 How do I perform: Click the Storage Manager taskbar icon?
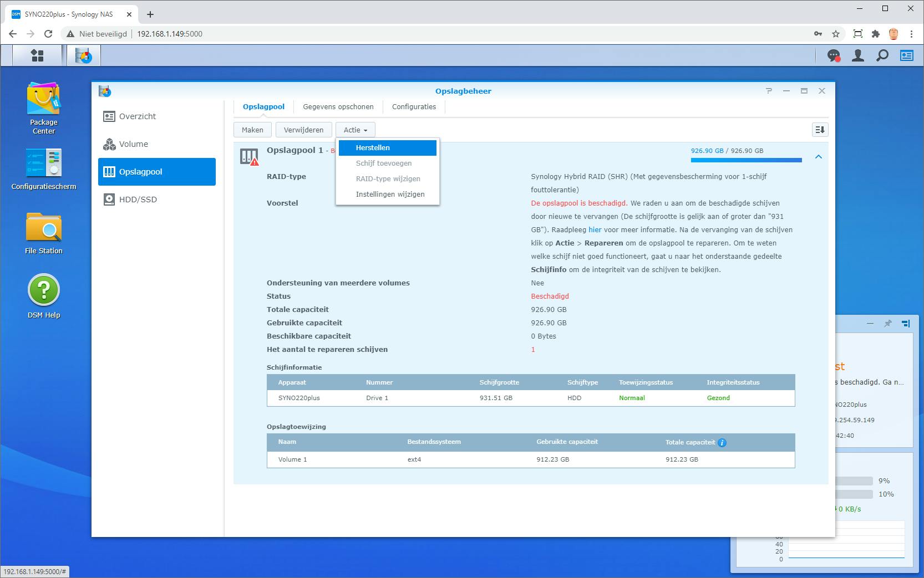pyautogui.click(x=84, y=55)
